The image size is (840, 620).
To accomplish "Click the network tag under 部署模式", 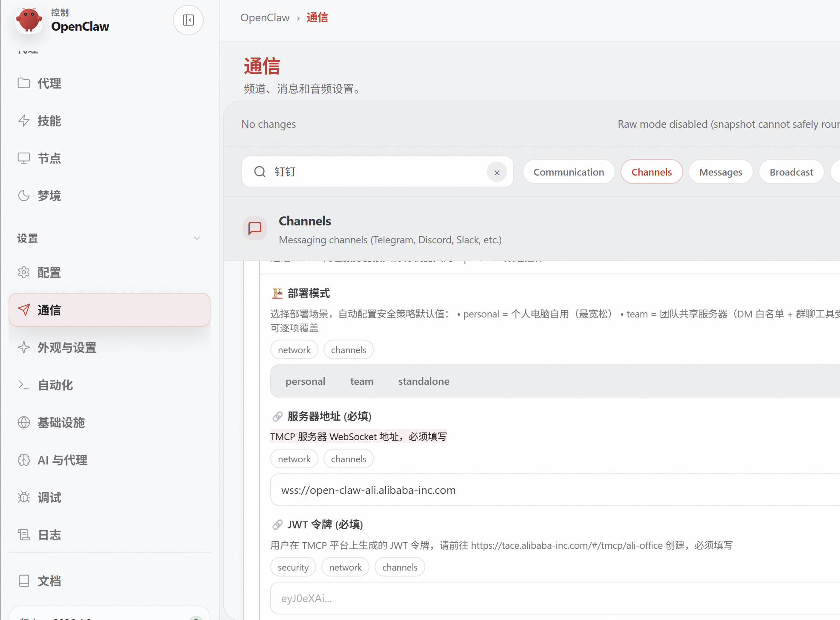I will tap(294, 350).
